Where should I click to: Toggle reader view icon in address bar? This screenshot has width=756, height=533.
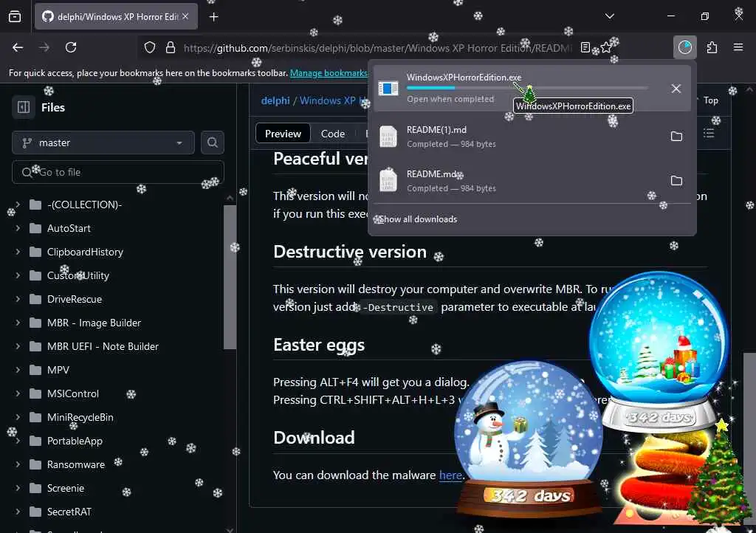pyautogui.click(x=585, y=47)
